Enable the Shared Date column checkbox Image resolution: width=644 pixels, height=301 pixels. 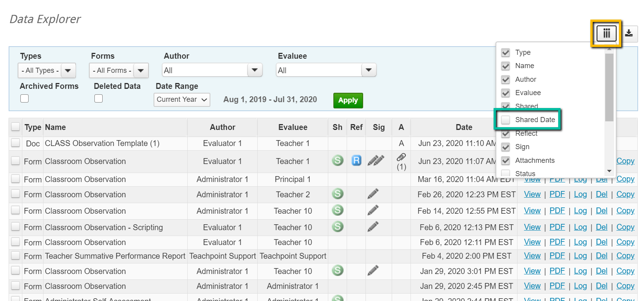[x=506, y=120]
